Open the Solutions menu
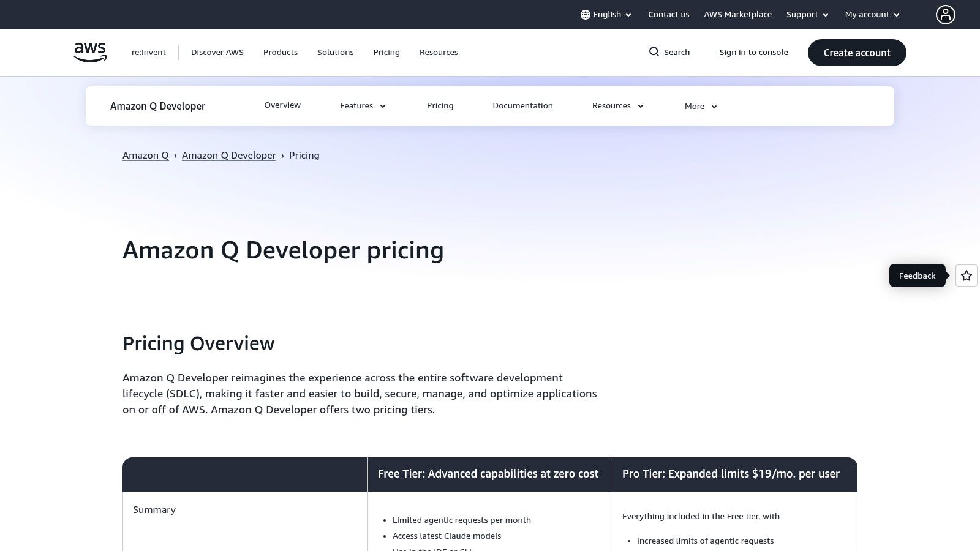The height and width of the screenshot is (551, 980). pos(335,52)
